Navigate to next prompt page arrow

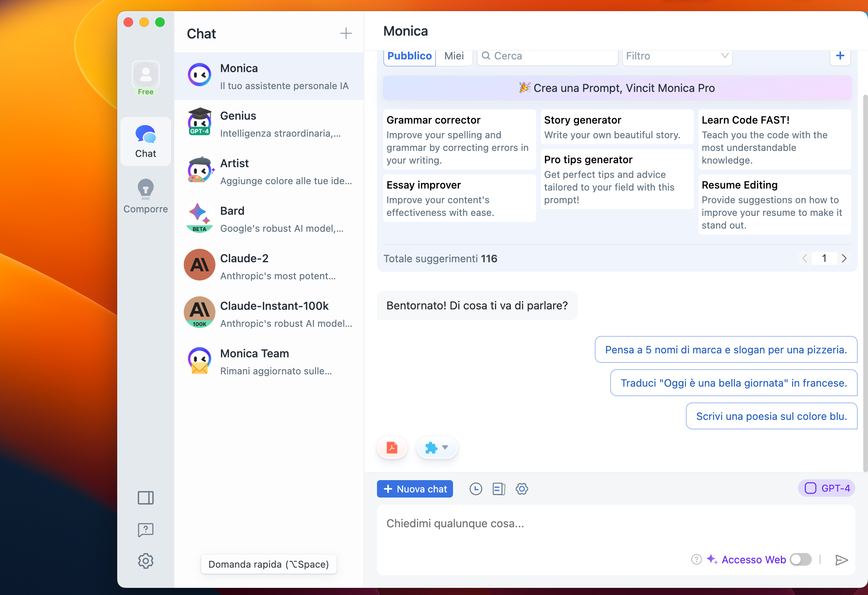844,259
